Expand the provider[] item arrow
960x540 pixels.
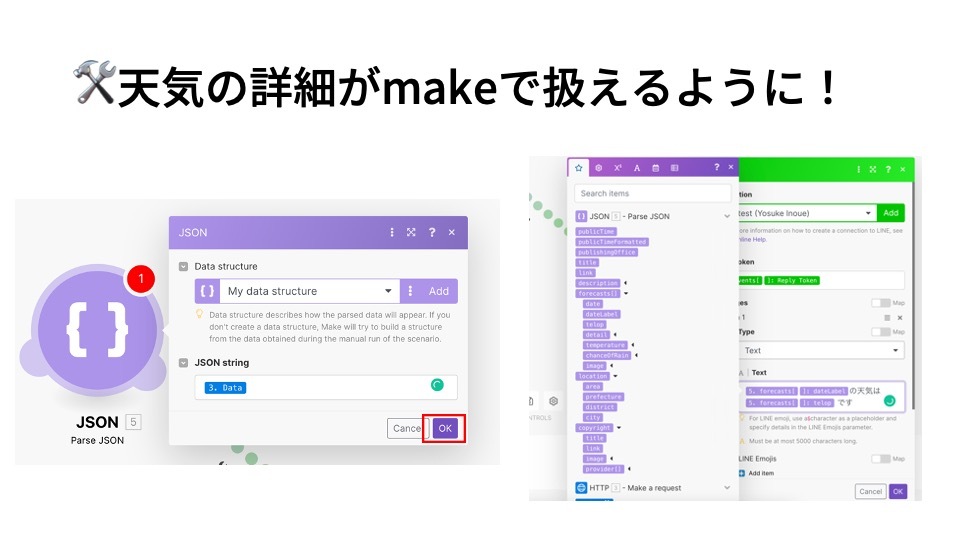[629, 469]
